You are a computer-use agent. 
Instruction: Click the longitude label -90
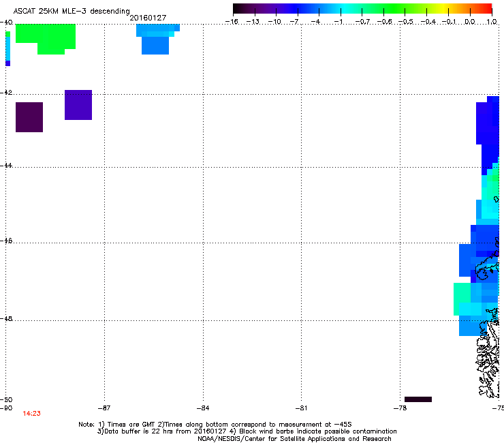tap(6, 408)
